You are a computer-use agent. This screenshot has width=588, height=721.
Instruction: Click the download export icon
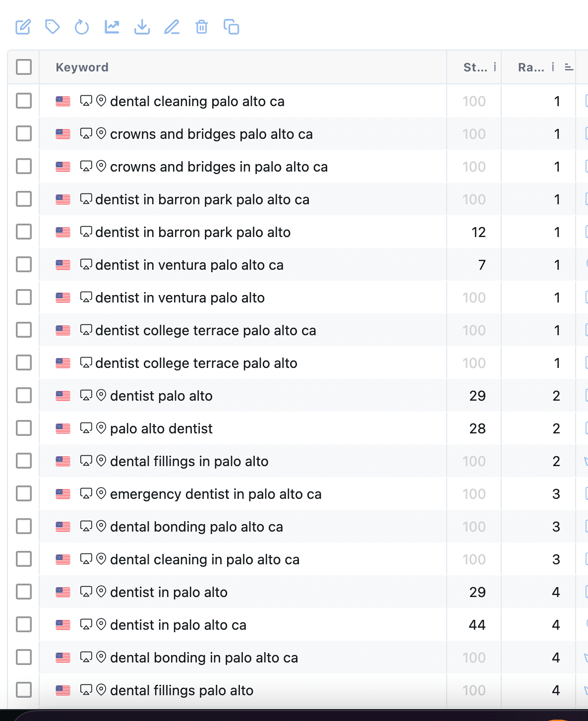pos(142,27)
